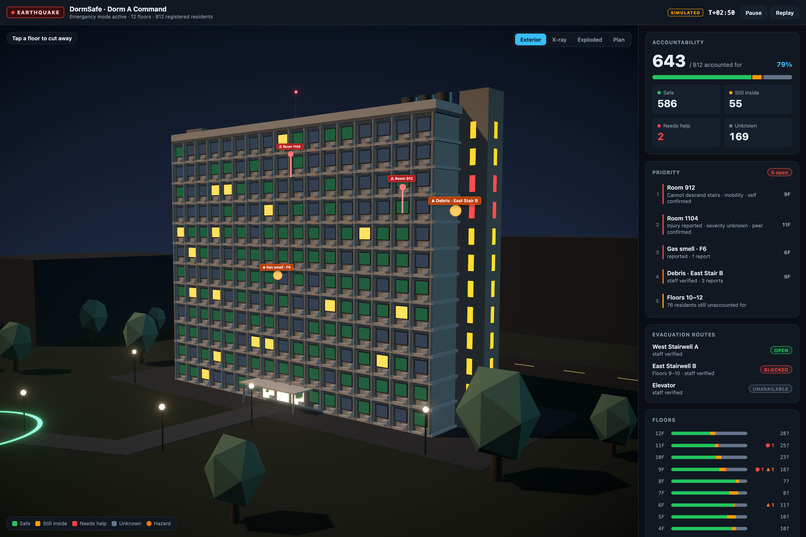Click the Room 1104 marker on the building
The image size is (806, 537).
[x=289, y=146]
